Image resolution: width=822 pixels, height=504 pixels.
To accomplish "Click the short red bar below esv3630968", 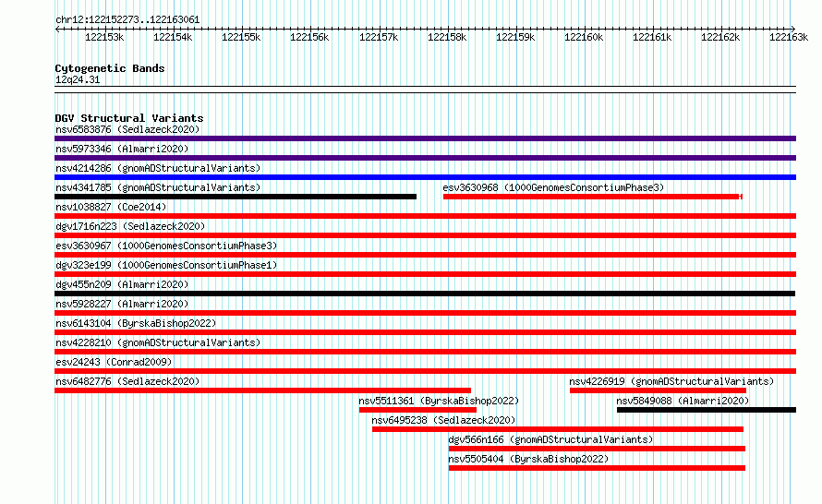I will 592,197.
